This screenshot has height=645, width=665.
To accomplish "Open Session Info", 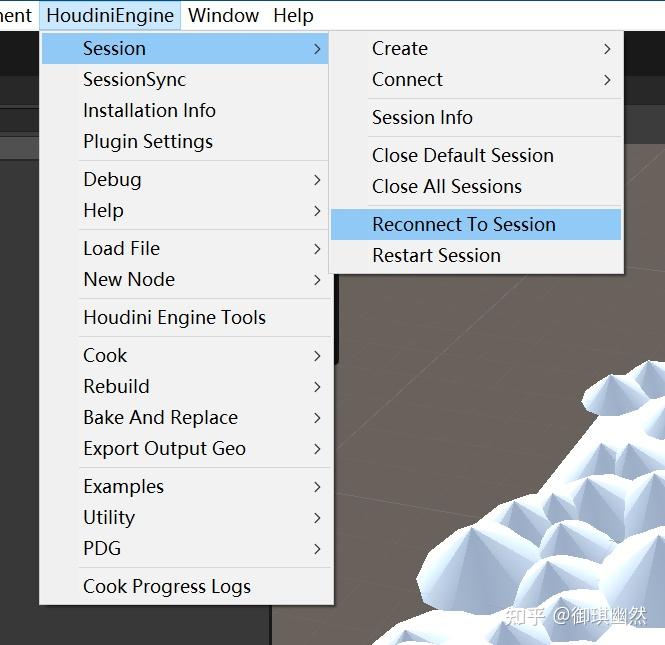I will tap(422, 117).
